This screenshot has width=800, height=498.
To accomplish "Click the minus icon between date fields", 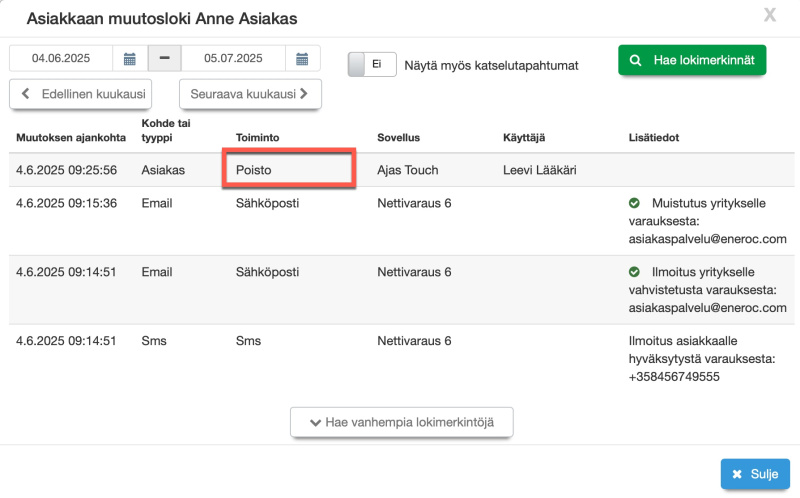I will click(x=164, y=59).
